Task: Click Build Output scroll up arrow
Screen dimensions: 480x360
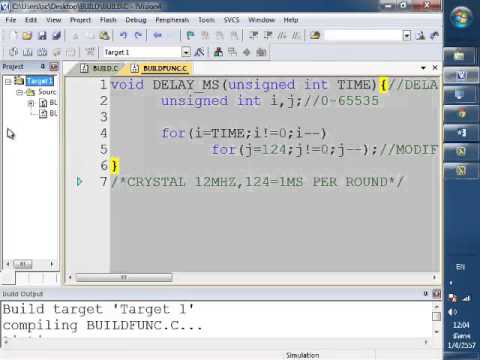Action: 436,306
